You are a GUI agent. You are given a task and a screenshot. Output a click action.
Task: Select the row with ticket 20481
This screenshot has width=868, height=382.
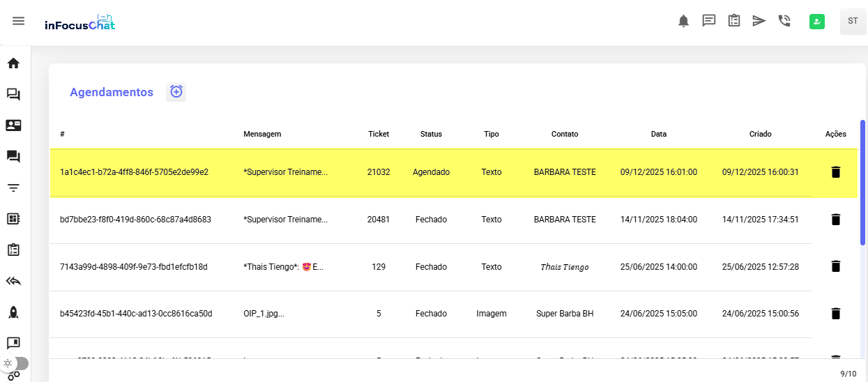pyautogui.click(x=379, y=220)
